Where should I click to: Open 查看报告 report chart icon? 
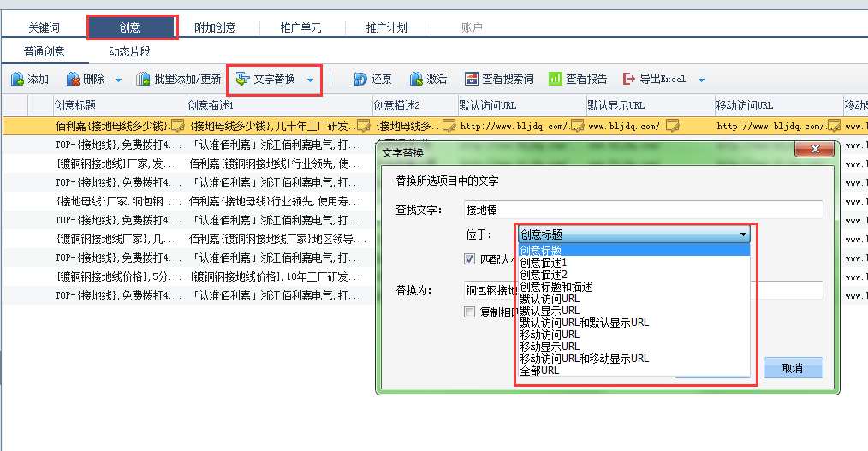pyautogui.click(x=556, y=79)
